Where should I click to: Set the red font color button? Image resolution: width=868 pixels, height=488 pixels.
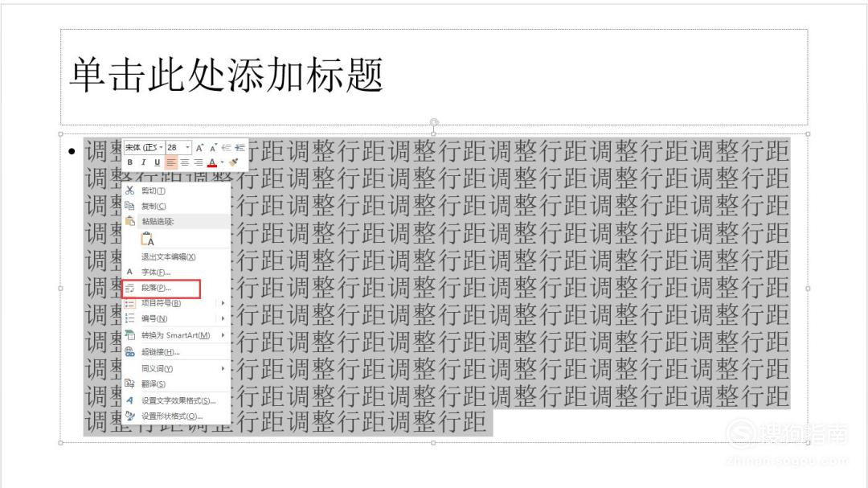pyautogui.click(x=212, y=162)
